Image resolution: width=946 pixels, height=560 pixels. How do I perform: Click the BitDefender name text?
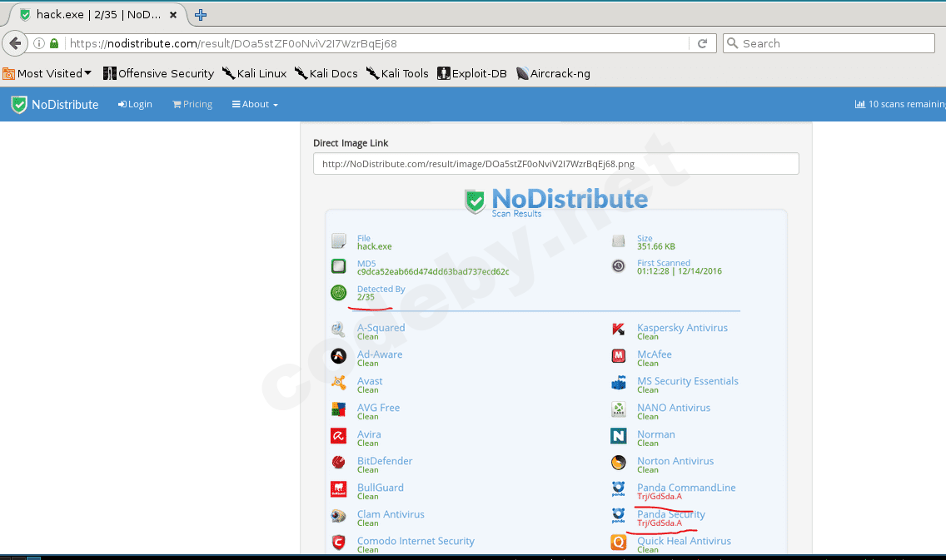pos(385,460)
